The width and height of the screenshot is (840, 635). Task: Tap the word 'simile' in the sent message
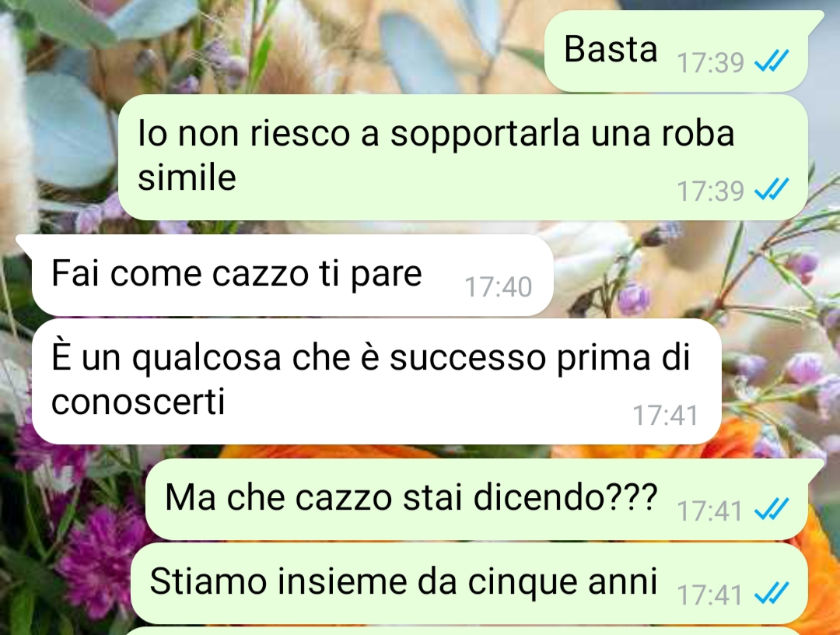pos(187,177)
